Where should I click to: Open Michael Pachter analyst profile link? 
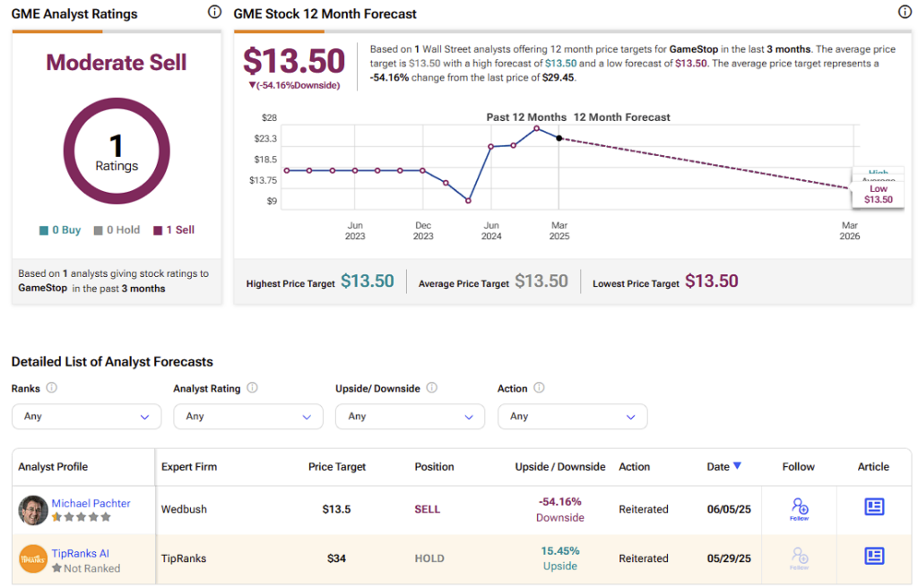[x=91, y=503]
